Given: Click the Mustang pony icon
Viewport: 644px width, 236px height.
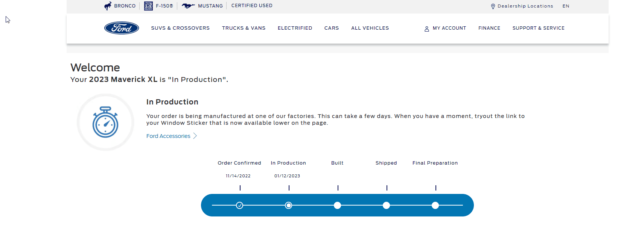Looking at the screenshot, I should click(x=188, y=6).
